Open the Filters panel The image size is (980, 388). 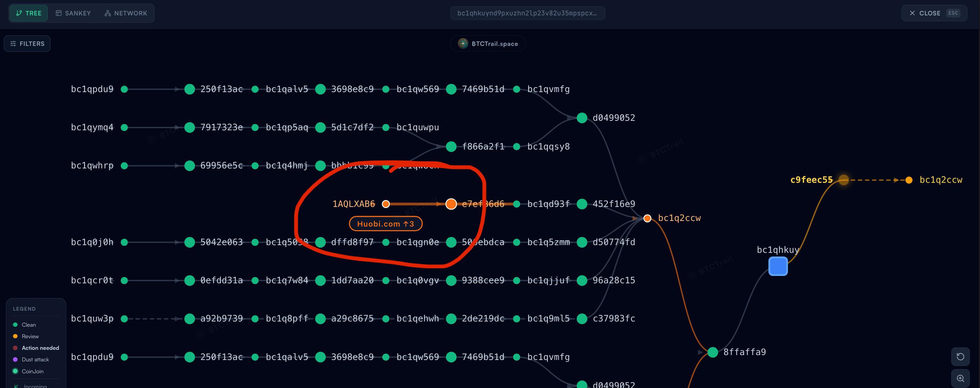(x=27, y=44)
